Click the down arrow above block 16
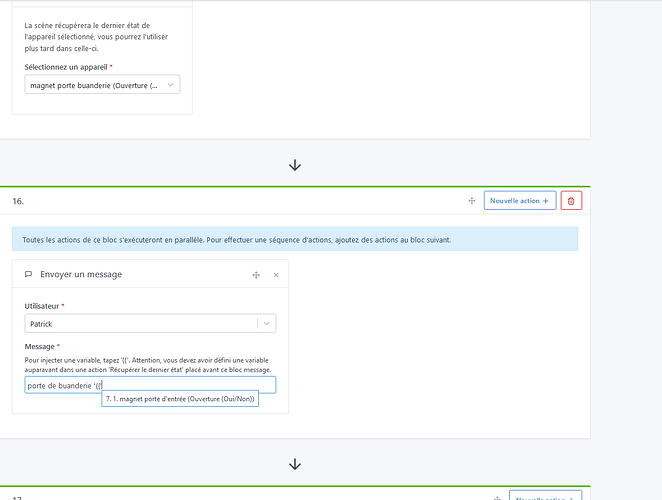Viewport: 662px width, 500px height. tap(295, 165)
